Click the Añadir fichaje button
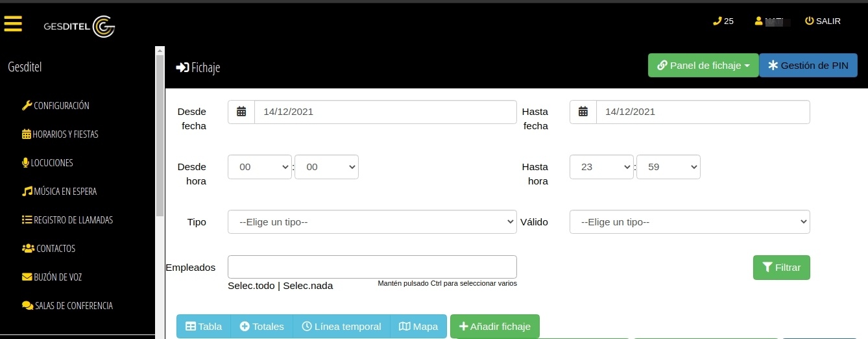This screenshot has height=339, width=868. point(494,327)
